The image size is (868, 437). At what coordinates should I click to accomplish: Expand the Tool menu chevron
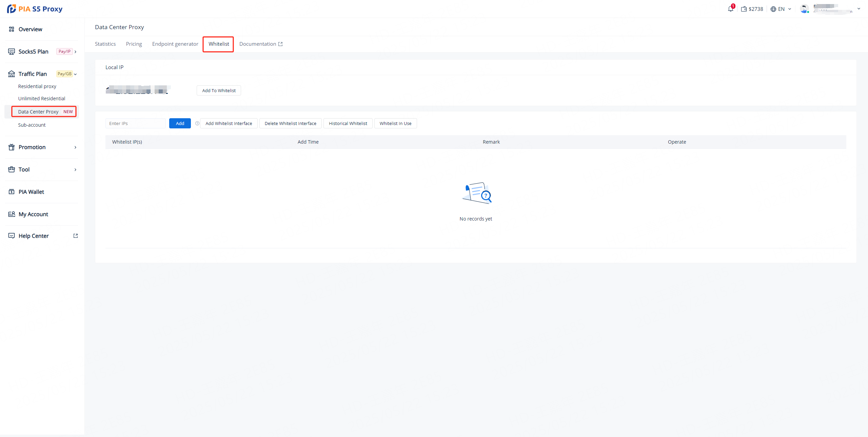click(75, 170)
